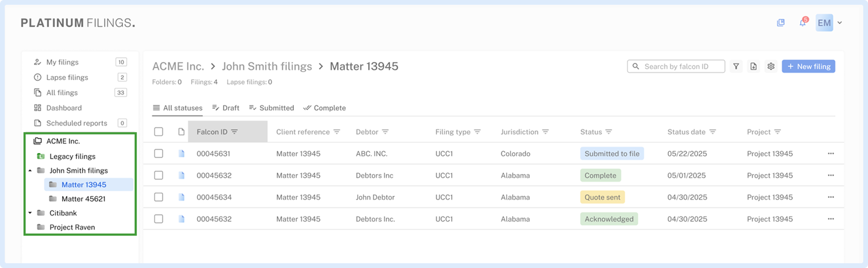Click the Quote sent status badge
868x268 pixels.
pyautogui.click(x=602, y=197)
